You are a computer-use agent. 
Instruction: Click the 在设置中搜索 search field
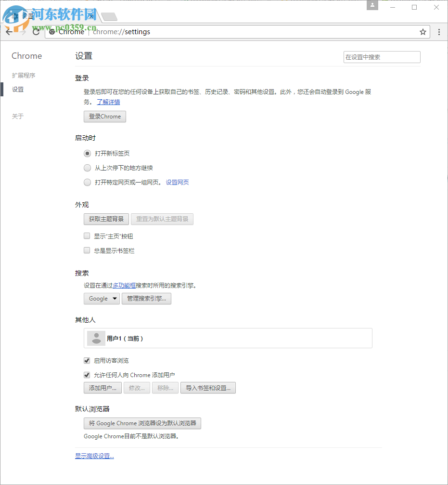point(382,57)
